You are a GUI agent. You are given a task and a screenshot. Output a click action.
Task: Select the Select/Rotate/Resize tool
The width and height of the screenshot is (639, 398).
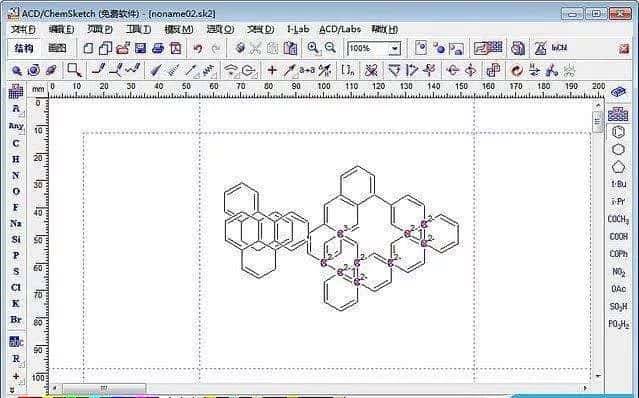[x=33, y=71]
